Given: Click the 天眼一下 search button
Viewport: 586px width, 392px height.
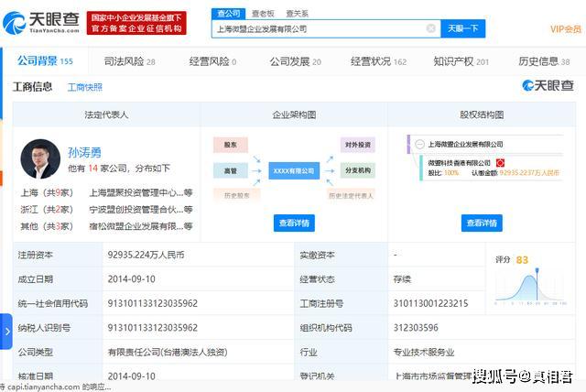Looking at the screenshot, I should (x=463, y=28).
